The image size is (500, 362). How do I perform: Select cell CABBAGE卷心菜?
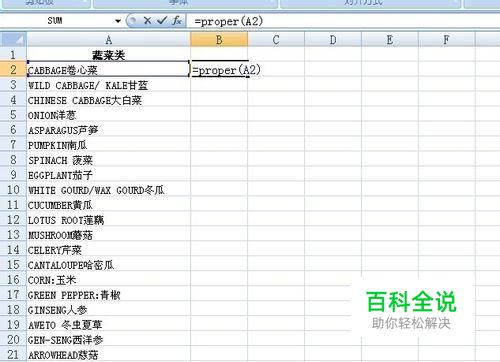coord(109,70)
